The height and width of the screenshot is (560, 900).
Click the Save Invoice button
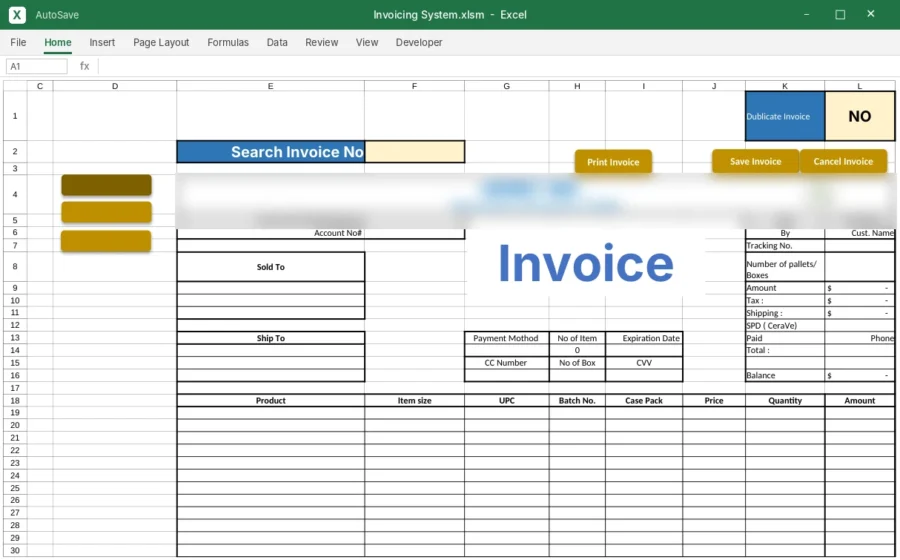click(755, 161)
